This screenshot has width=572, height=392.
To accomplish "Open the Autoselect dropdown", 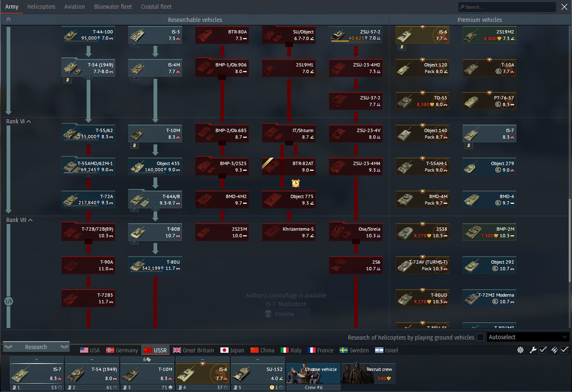I will (x=528, y=337).
